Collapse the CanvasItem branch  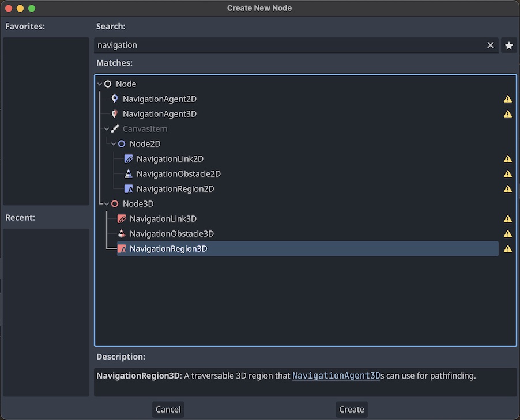click(107, 128)
